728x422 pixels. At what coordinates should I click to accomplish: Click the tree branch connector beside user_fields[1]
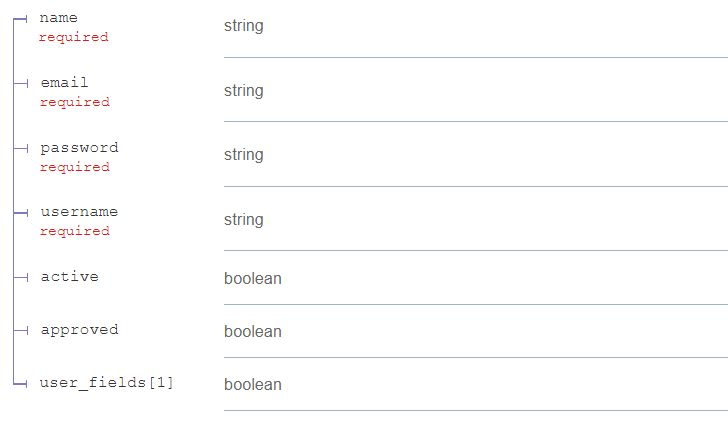click(x=20, y=383)
